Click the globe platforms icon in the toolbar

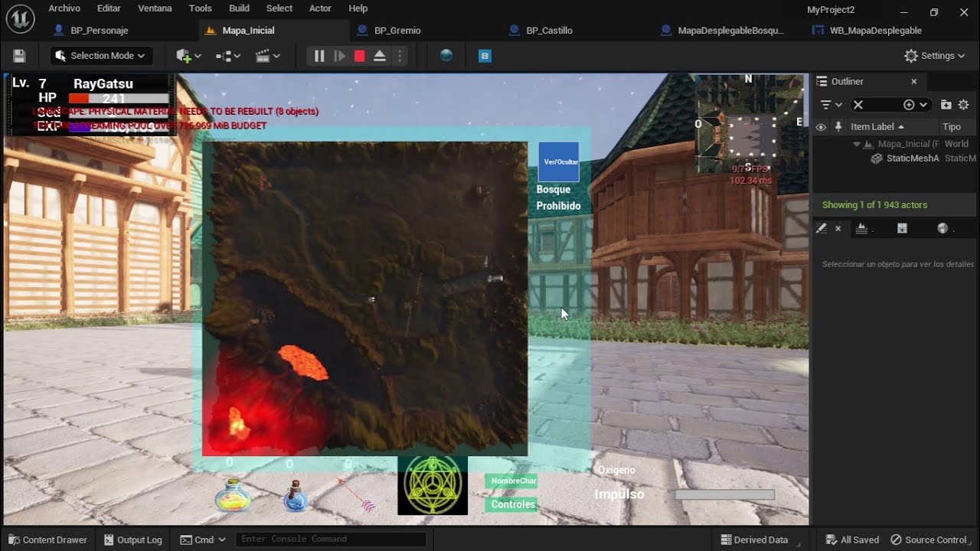pyautogui.click(x=446, y=56)
